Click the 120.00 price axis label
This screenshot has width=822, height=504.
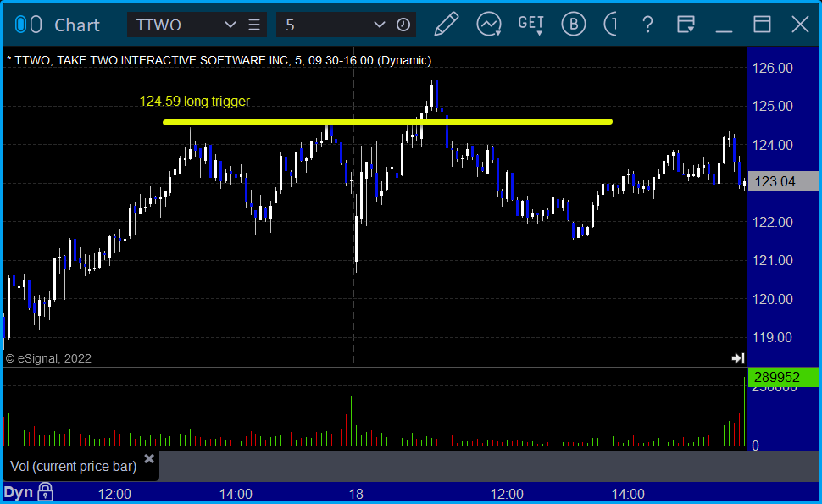[773, 299]
